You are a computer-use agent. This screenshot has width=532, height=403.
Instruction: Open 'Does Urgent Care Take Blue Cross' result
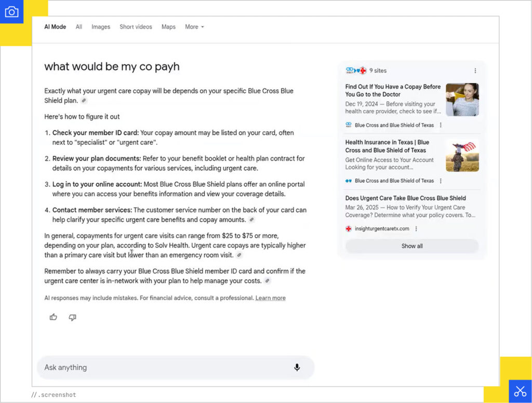click(405, 198)
